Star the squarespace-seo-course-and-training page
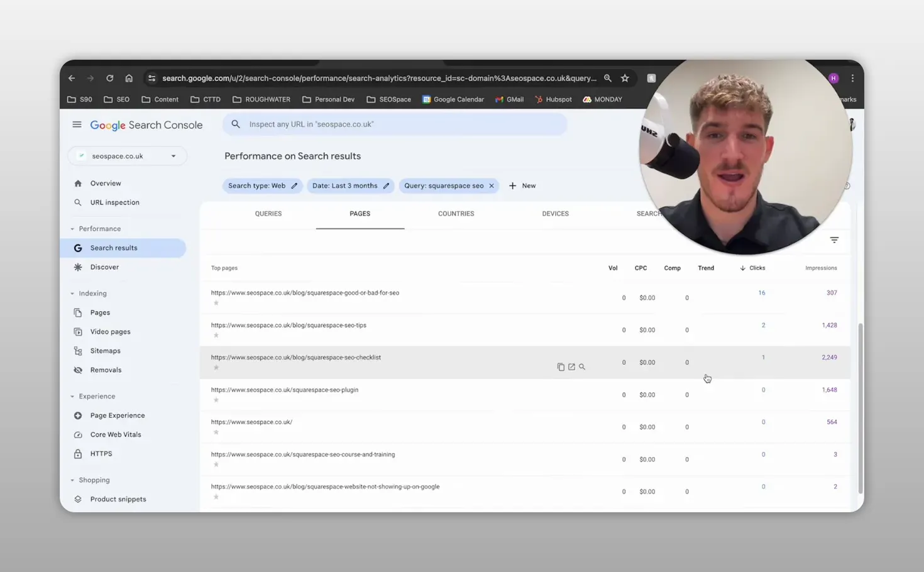Viewport: 924px width, 572px height. point(216,465)
